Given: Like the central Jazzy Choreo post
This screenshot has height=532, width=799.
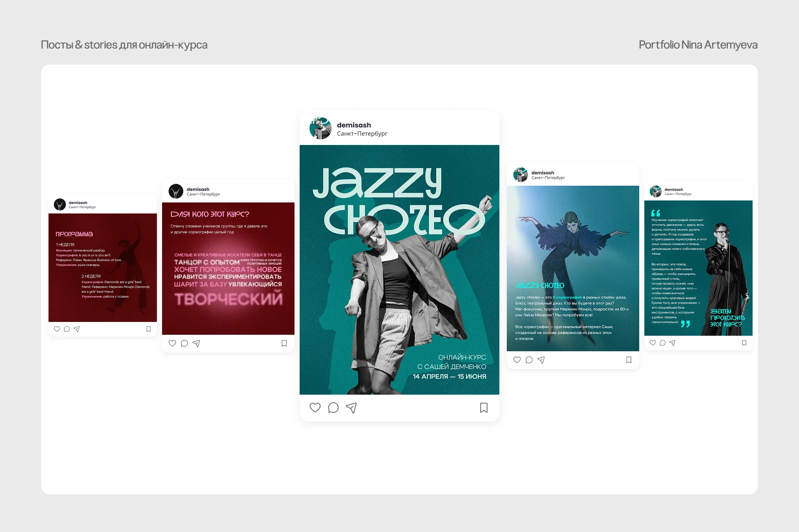Looking at the screenshot, I should click(x=315, y=408).
